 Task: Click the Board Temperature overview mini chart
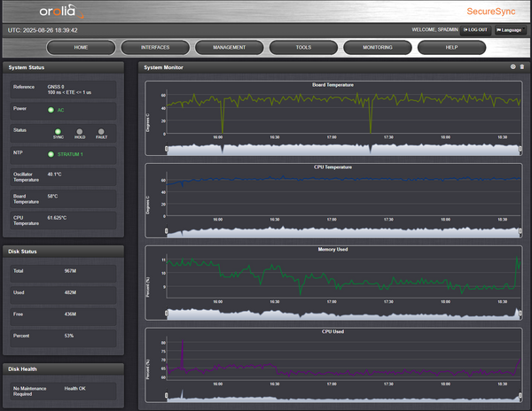tap(343, 150)
